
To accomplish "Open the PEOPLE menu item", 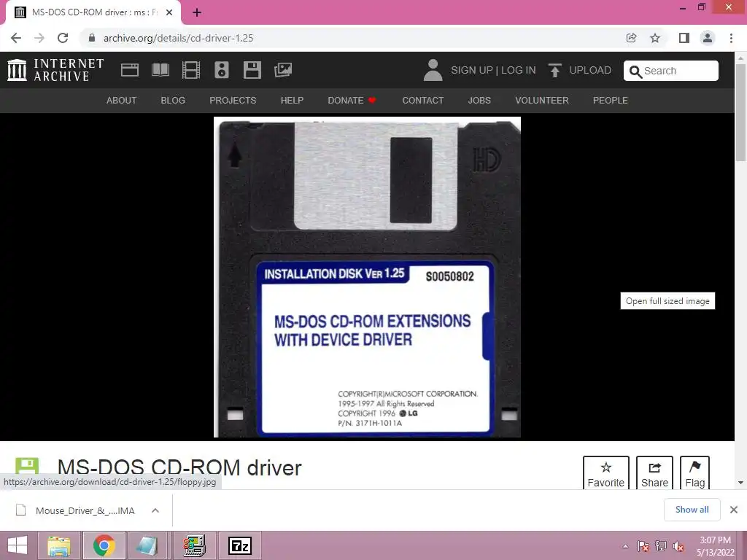I will pyautogui.click(x=611, y=101).
